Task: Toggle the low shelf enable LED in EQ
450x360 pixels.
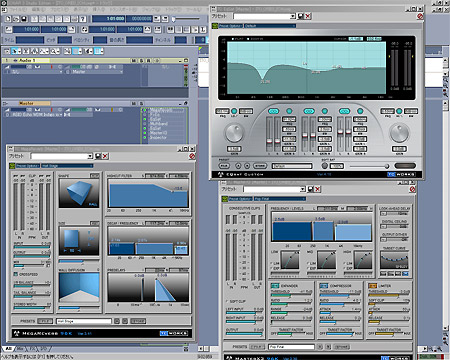Action: (234, 111)
